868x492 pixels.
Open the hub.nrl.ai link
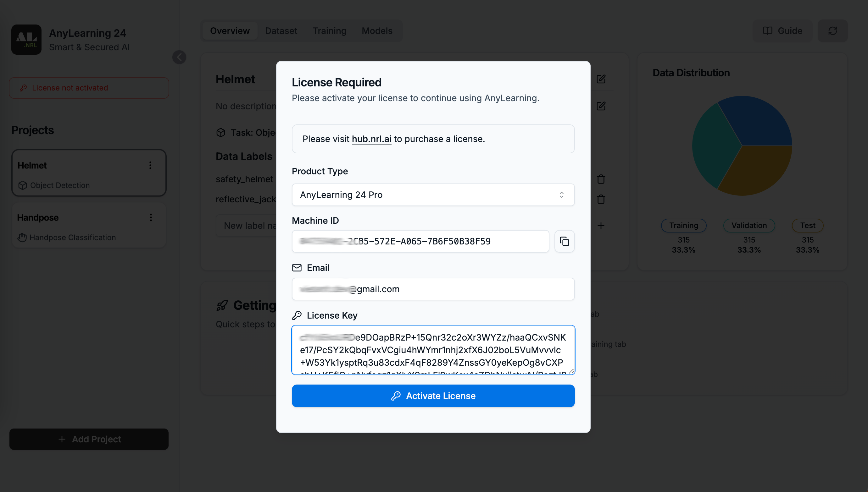click(x=371, y=139)
